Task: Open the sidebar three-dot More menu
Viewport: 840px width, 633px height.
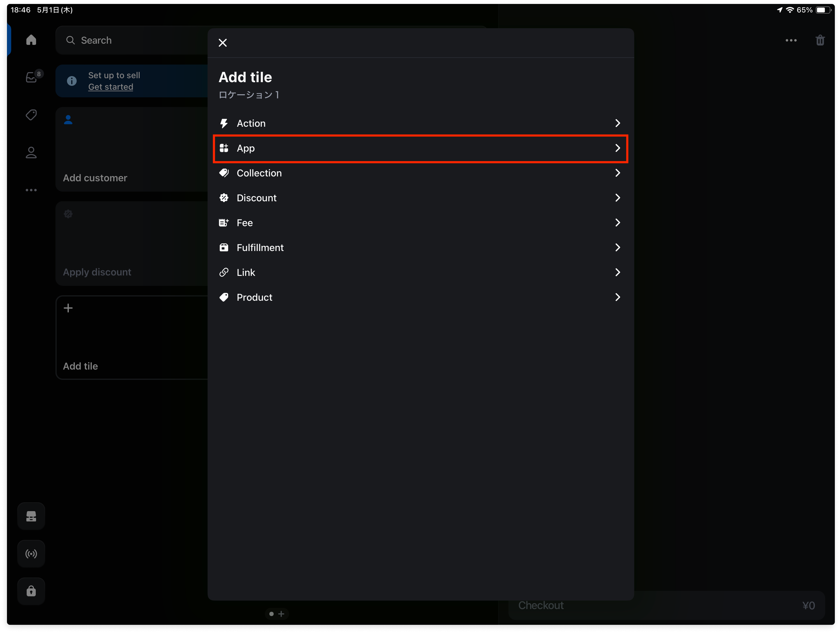Action: [x=31, y=190]
